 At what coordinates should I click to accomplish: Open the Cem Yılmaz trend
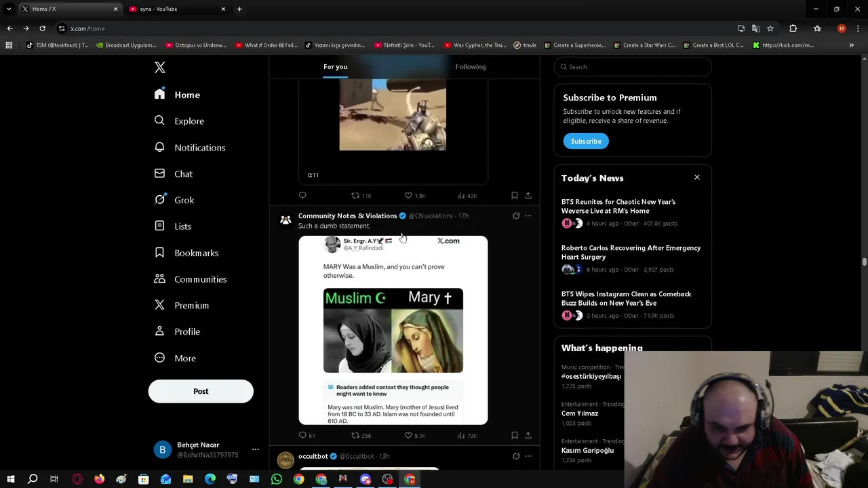pyautogui.click(x=580, y=413)
